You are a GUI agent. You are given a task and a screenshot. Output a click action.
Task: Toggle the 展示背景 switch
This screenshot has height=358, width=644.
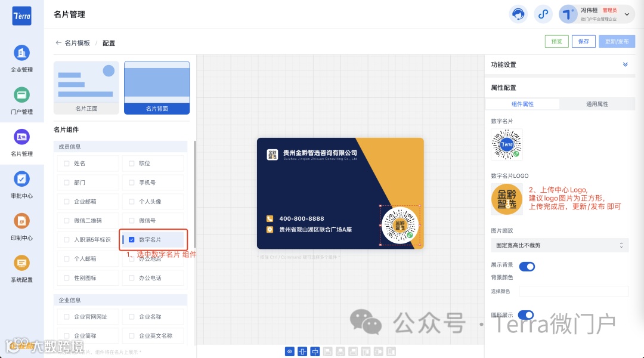pyautogui.click(x=527, y=266)
